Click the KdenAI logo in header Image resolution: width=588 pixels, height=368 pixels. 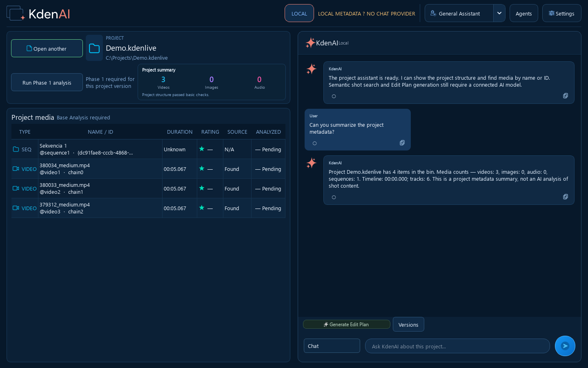pyautogui.click(x=38, y=13)
